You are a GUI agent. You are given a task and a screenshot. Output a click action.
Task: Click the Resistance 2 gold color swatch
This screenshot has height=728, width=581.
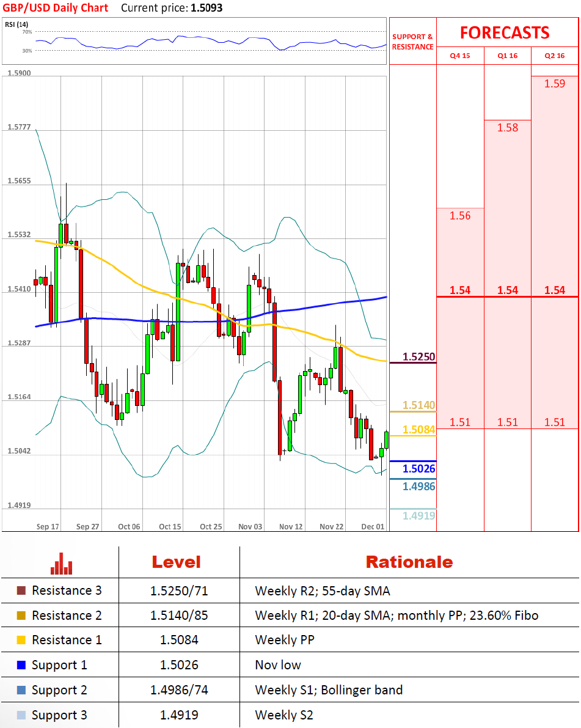click(x=21, y=616)
